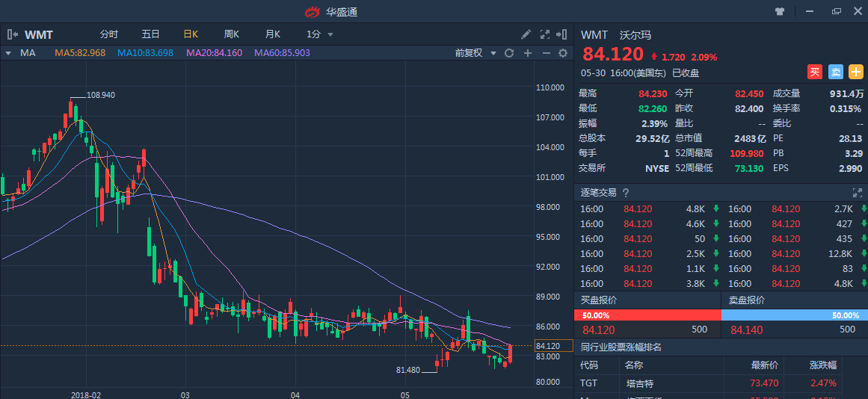Select the 周K weekly chart tab
The width and height of the screenshot is (868, 399).
(x=232, y=34)
